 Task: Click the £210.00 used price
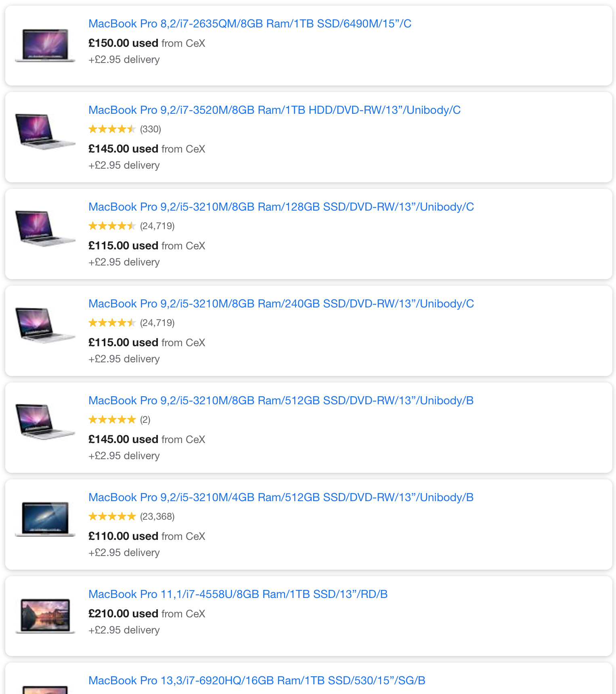[123, 614]
